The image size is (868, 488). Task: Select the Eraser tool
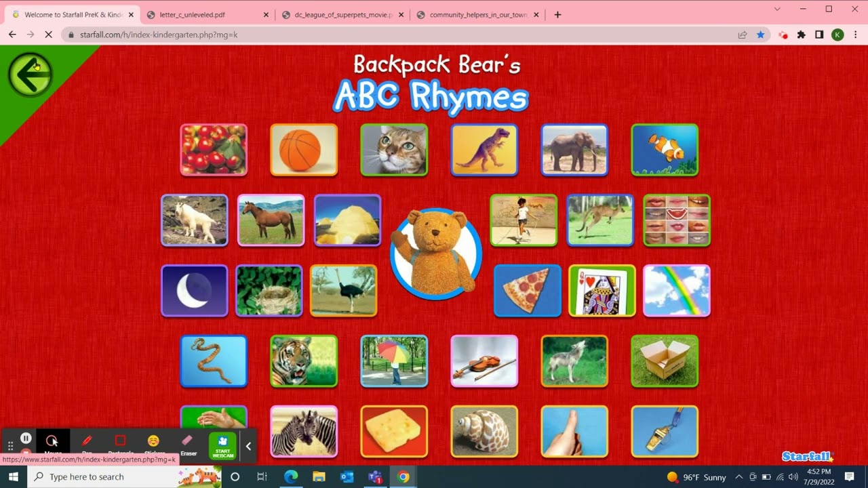point(188,443)
